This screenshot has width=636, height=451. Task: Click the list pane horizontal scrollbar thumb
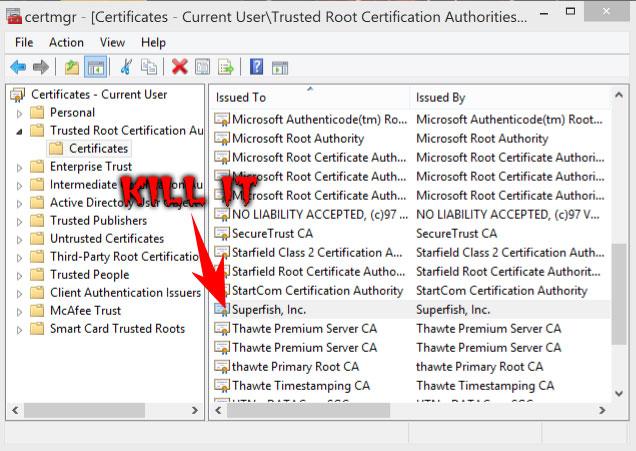(x=308, y=410)
